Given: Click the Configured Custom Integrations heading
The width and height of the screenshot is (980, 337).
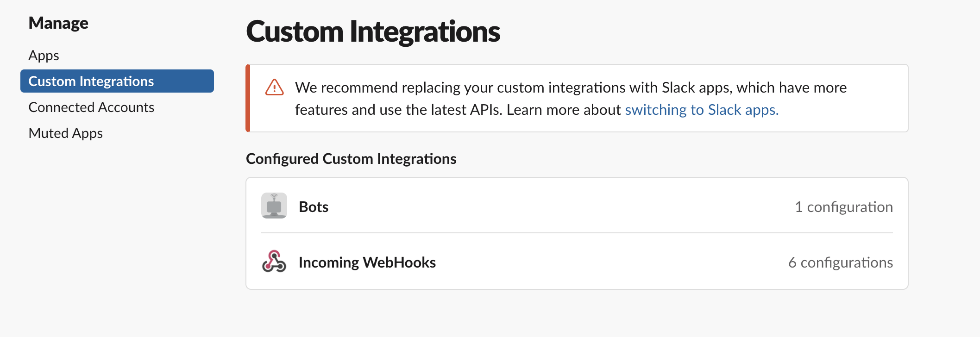Looking at the screenshot, I should tap(351, 159).
